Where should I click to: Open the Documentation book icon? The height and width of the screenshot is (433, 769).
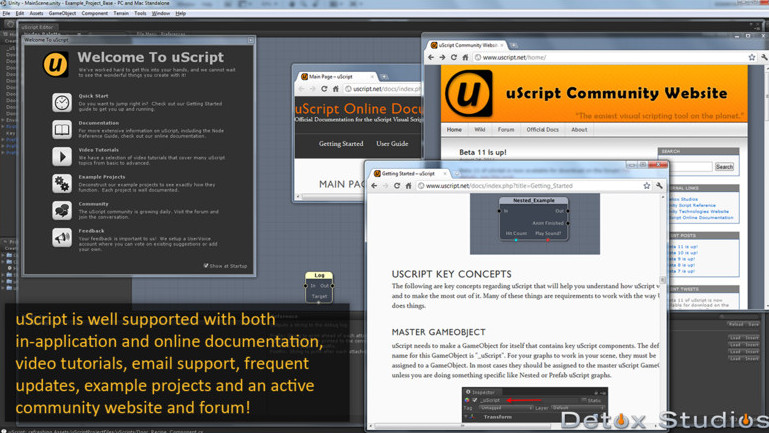click(62, 129)
